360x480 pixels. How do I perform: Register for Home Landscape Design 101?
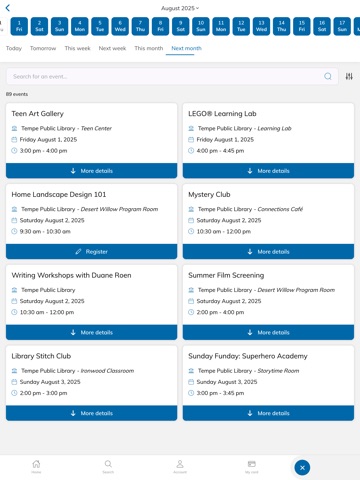pyautogui.click(x=91, y=252)
